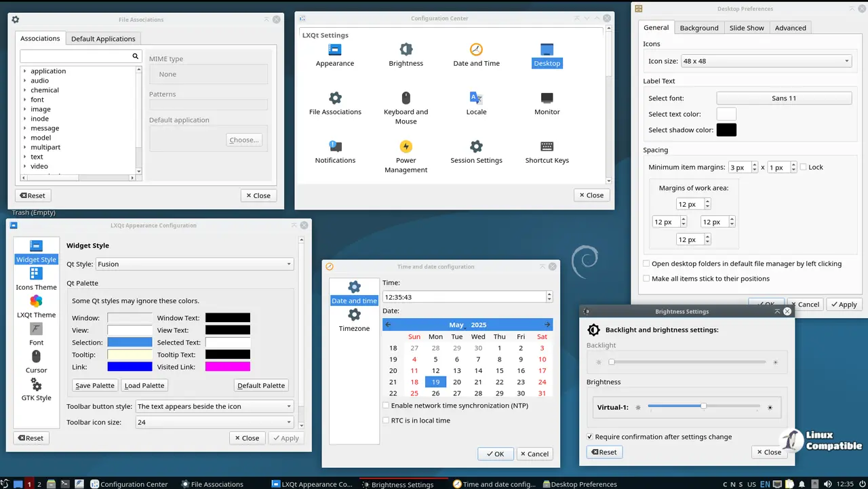Viewport: 868px width, 489px height.
Task: Open Power Management settings
Action: pos(406,153)
